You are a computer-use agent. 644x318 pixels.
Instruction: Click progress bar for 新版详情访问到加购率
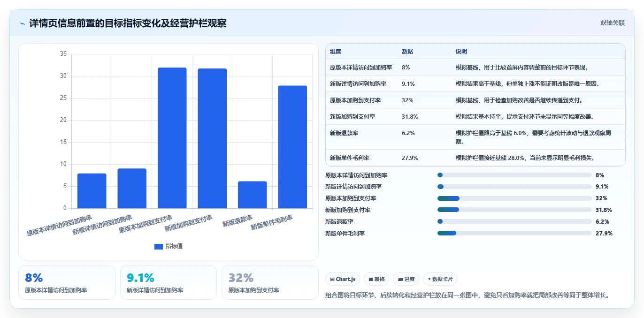pyautogui.click(x=514, y=187)
